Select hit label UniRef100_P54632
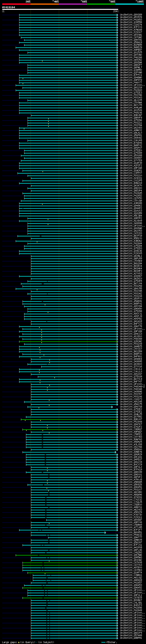The width and height of the screenshot is (146, 644). coord(131,535)
